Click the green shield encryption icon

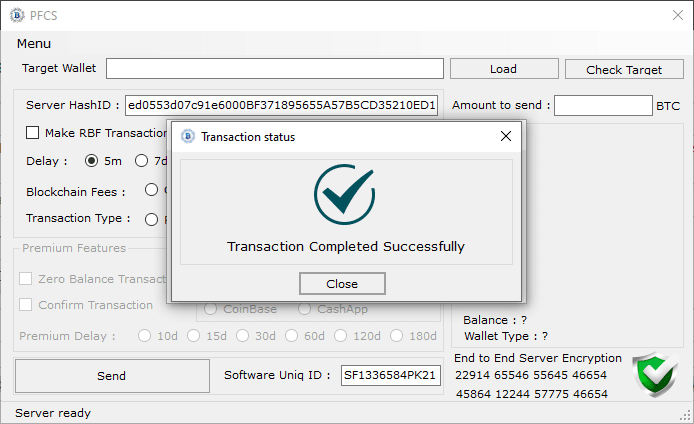(655, 375)
